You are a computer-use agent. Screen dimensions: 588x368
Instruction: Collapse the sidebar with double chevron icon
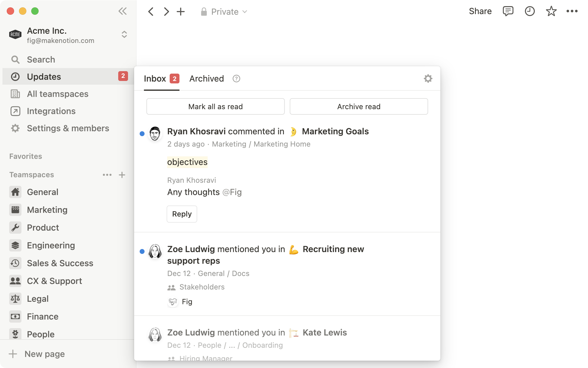coord(123,11)
